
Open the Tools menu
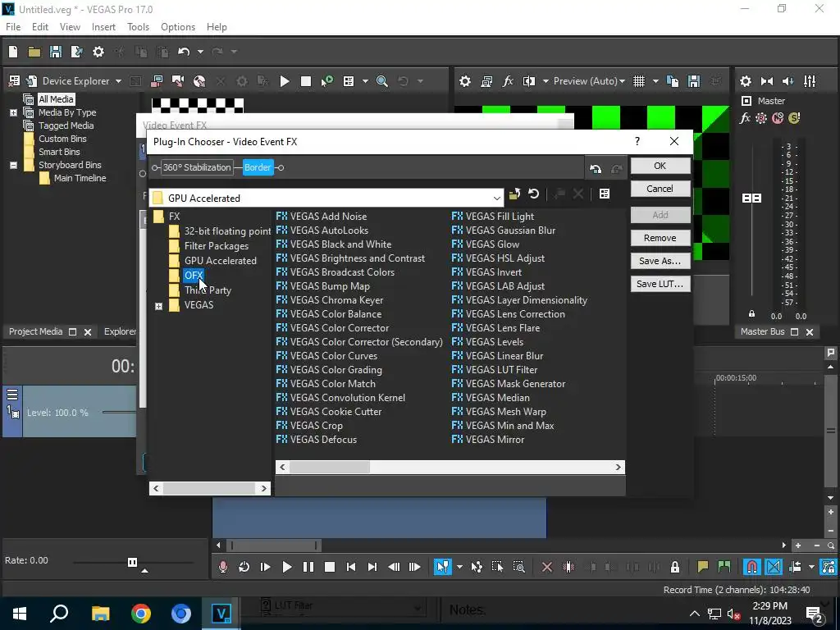pyautogui.click(x=138, y=27)
